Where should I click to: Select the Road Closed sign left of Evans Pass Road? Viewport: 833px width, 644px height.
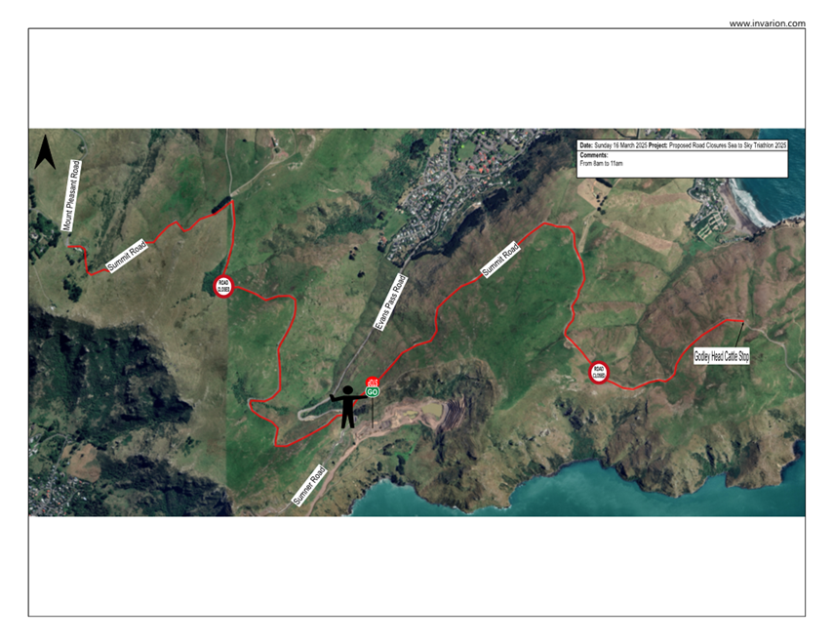[223, 286]
